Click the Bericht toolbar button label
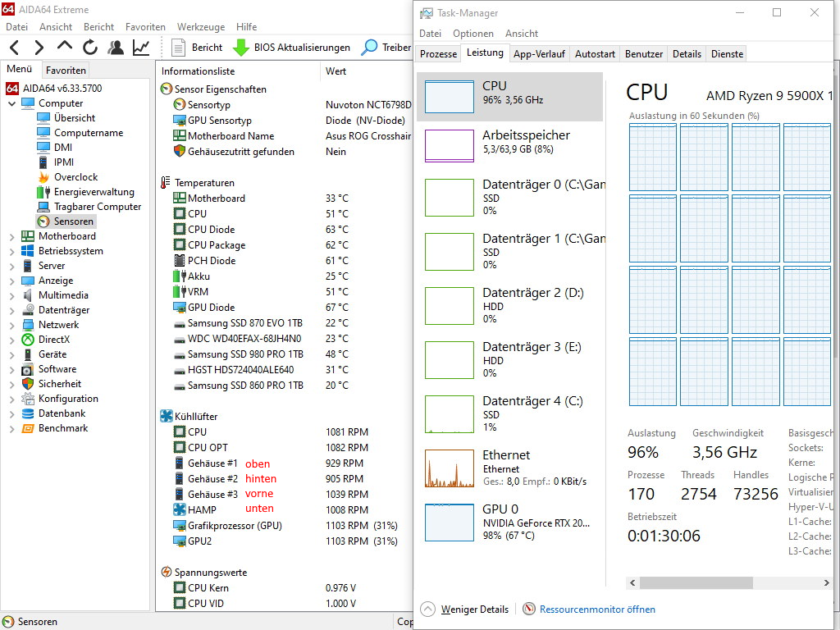840x630 pixels. [207, 48]
